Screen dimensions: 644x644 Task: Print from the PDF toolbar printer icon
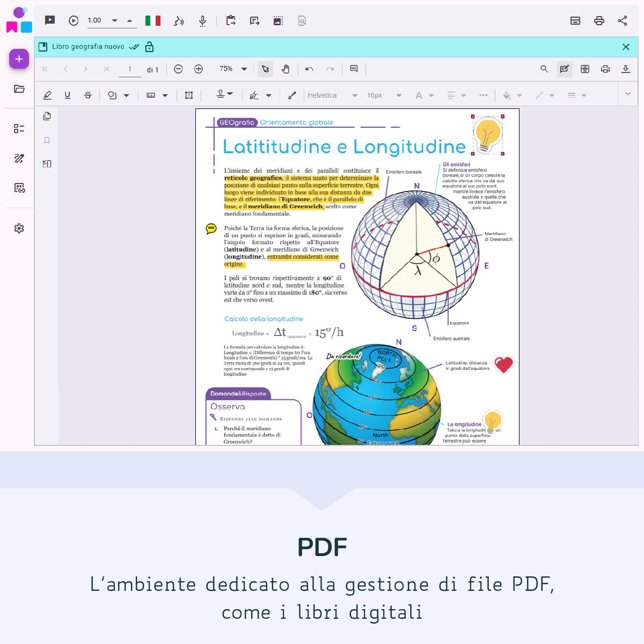coord(605,69)
